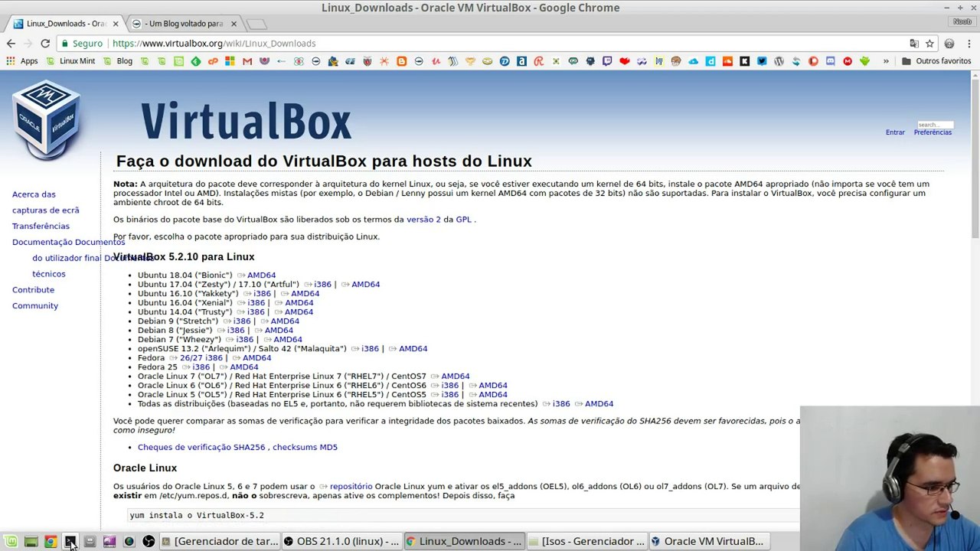Click the VirtualBox cube logo
980x551 pixels.
pyautogui.click(x=47, y=119)
